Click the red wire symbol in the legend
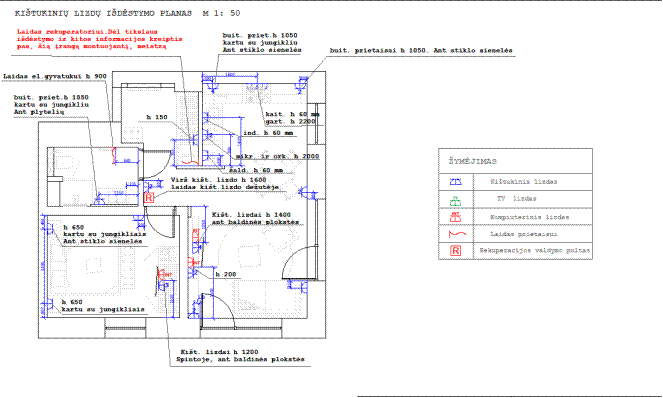The height and width of the screenshot is (398, 663). [457, 234]
